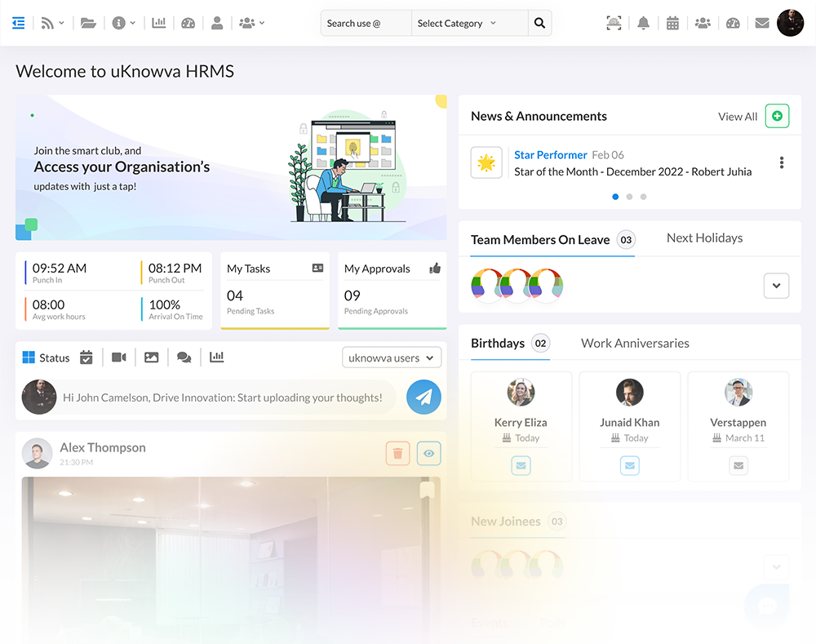
Task: Click the notification bell icon
Action: point(643,22)
